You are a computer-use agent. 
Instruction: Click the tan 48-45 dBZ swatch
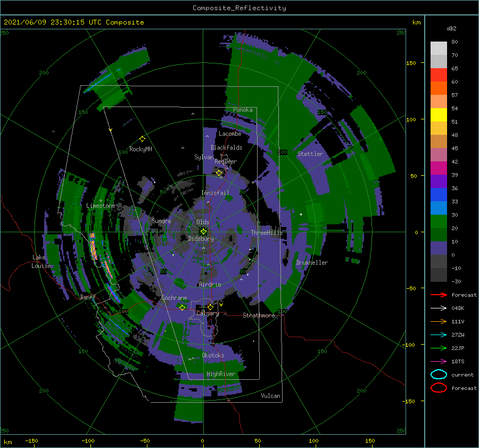tap(439, 142)
